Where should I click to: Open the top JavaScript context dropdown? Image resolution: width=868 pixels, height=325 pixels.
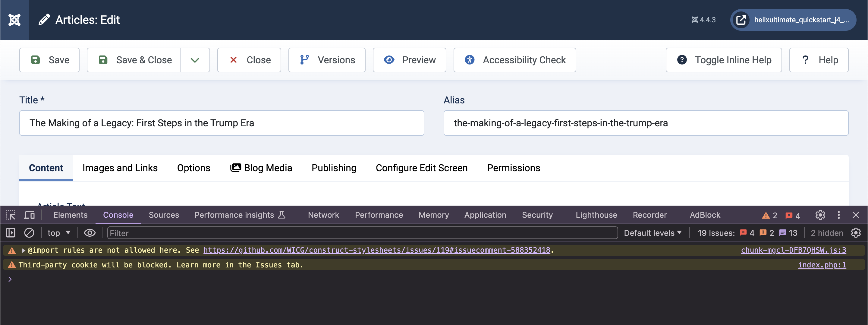tap(59, 233)
